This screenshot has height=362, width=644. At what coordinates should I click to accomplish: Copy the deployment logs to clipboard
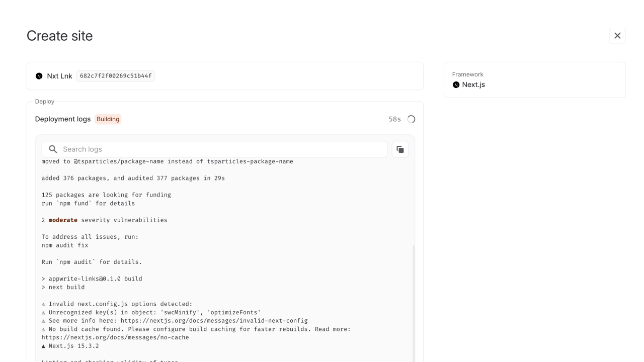click(400, 149)
